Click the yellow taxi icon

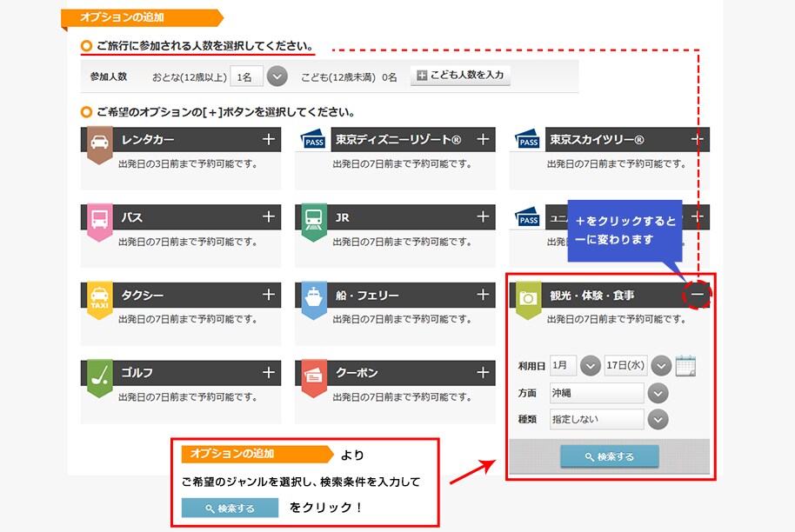(99, 297)
